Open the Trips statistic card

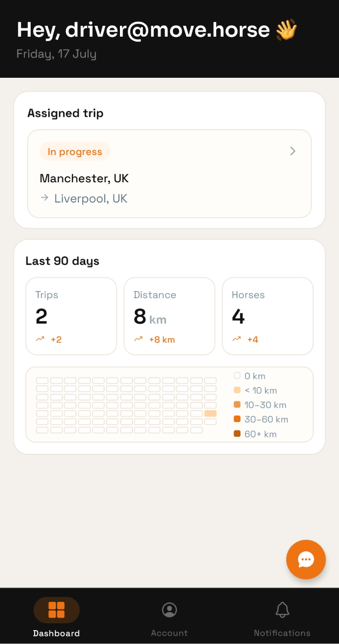[x=71, y=316]
